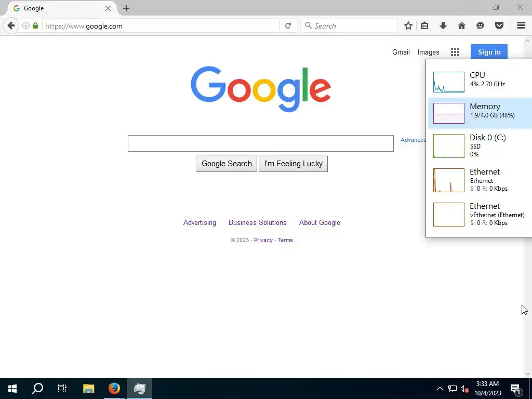Click the green secure connection padlock
532x399 pixels.
(x=35, y=26)
